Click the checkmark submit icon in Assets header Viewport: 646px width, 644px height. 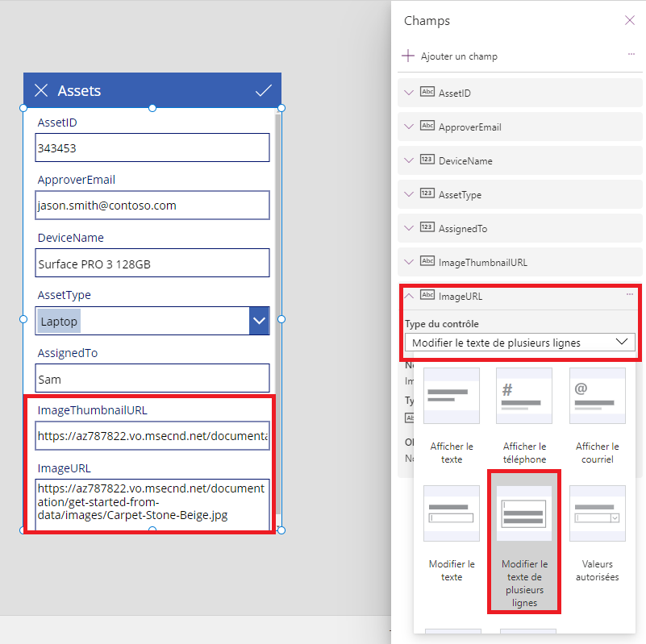(263, 90)
